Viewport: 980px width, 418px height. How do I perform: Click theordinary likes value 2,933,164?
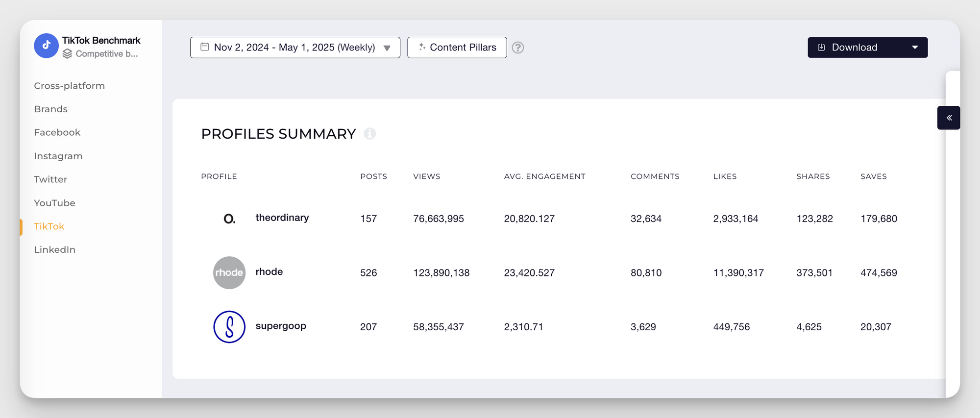[736, 219]
